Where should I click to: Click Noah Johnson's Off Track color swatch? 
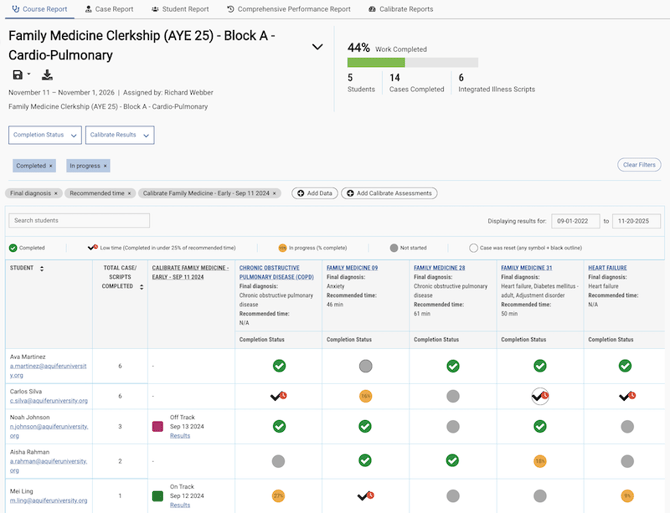click(158, 426)
